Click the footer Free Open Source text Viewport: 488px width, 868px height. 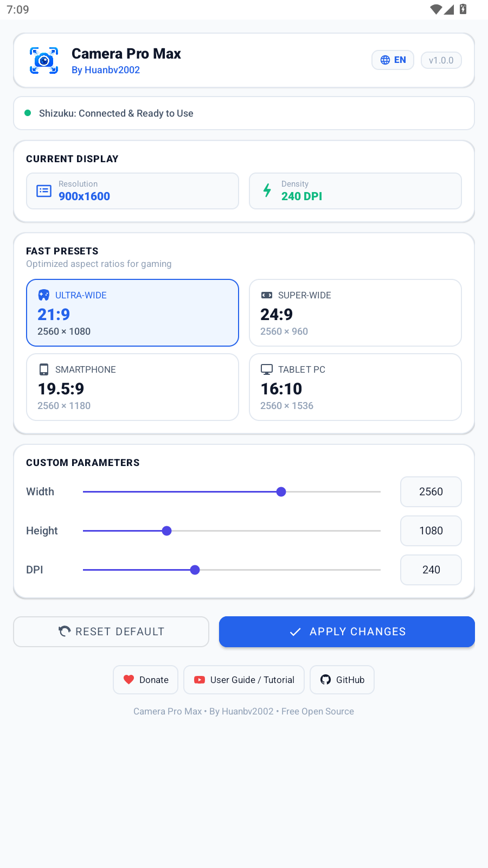(x=318, y=711)
